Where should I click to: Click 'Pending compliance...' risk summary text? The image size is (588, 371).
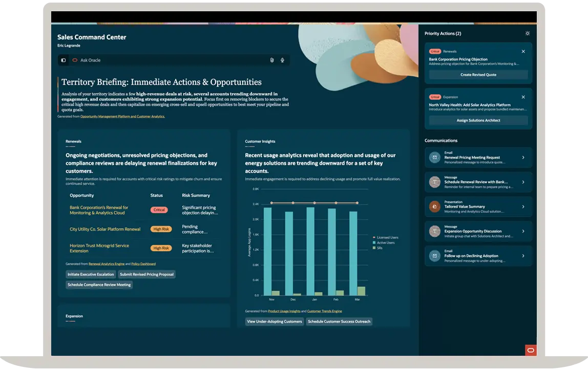click(195, 229)
